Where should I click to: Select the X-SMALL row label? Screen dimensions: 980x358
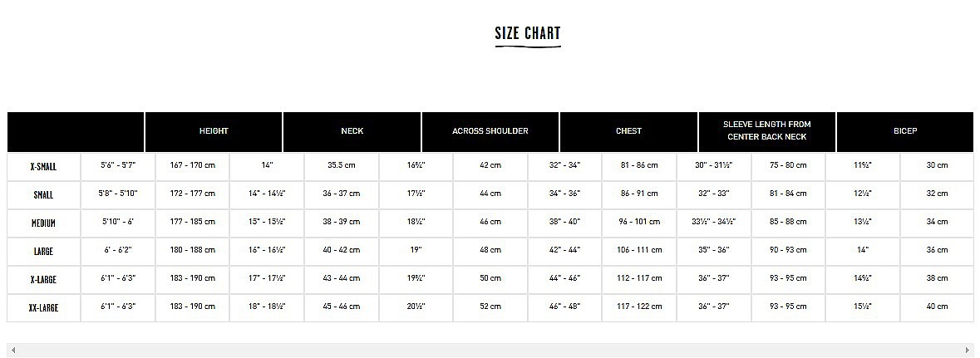(44, 167)
